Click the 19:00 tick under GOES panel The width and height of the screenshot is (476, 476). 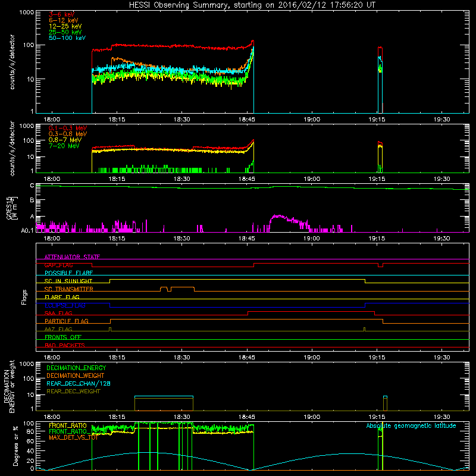click(312, 239)
